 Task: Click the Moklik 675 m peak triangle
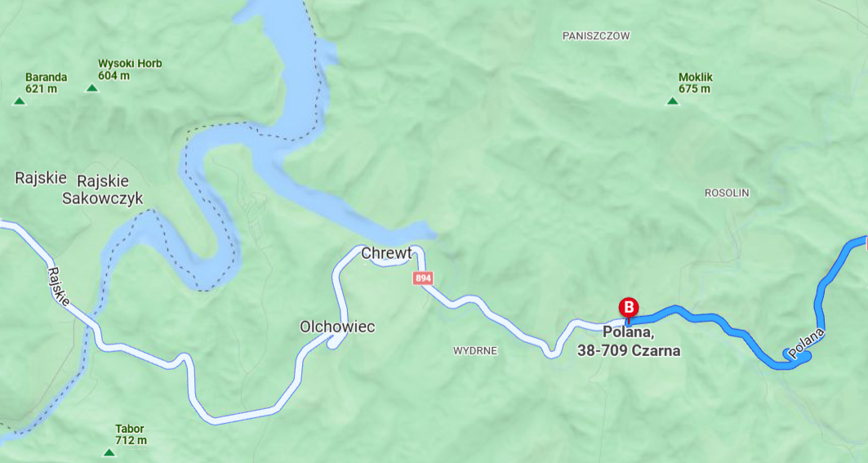673,100
